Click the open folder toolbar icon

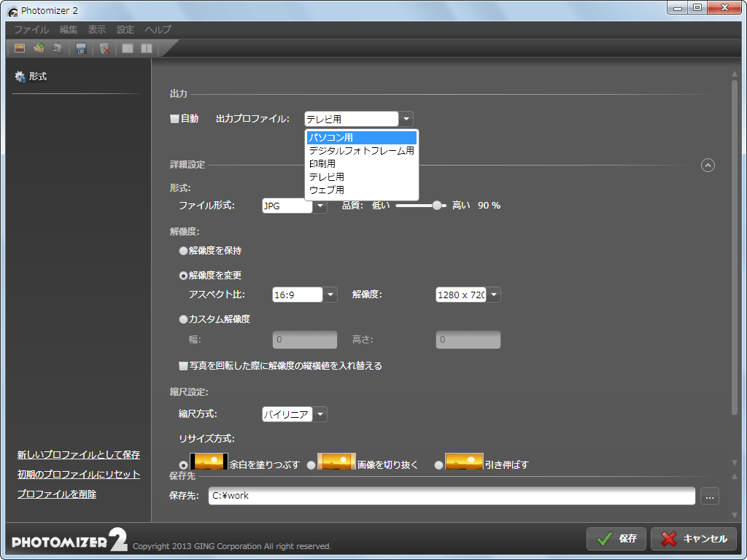39,48
